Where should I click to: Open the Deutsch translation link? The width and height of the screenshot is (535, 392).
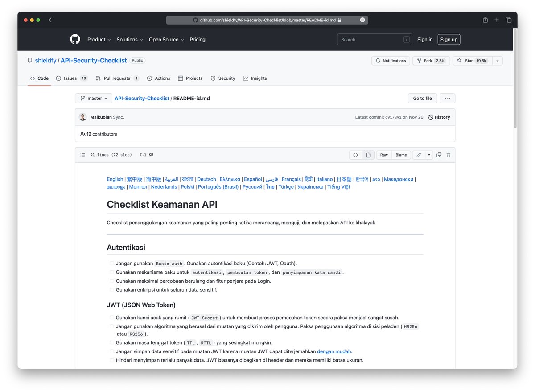coord(206,179)
